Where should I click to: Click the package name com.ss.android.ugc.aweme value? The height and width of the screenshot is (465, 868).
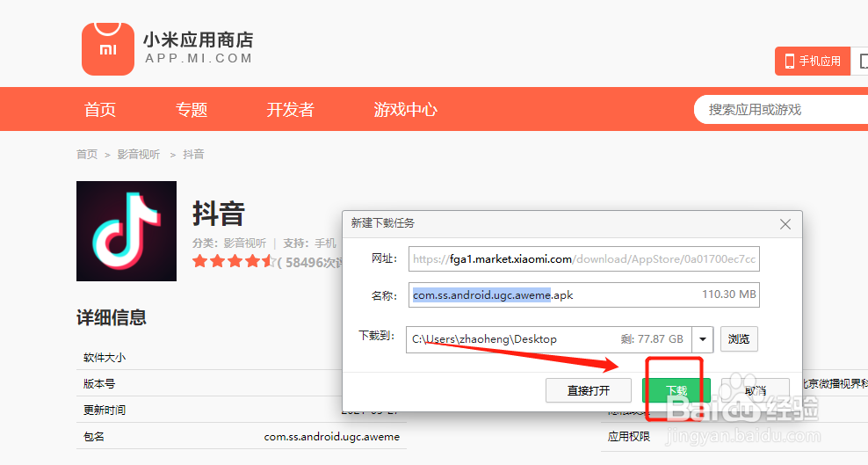(331, 437)
